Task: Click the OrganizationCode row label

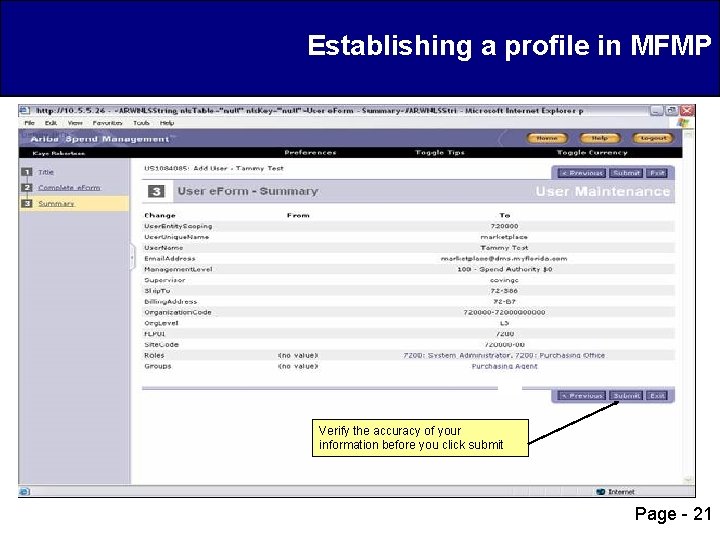Action: [x=178, y=312]
